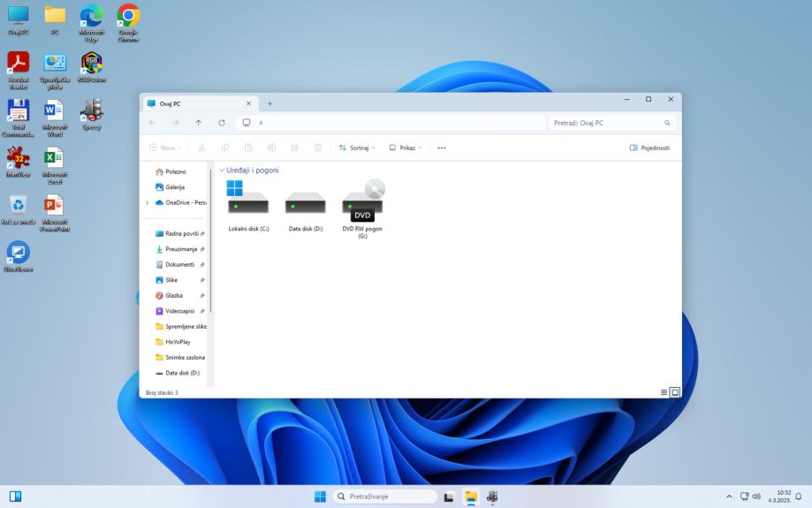Switch to large icons view in status bar
Screen dimensions: 812x508
coord(675,392)
